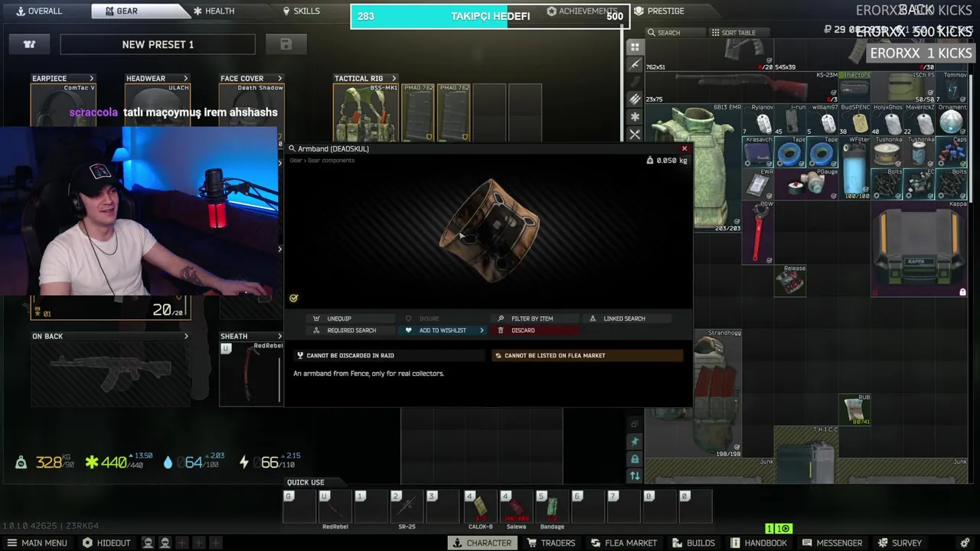Click the settings gear icon
The width and height of the screenshot is (980, 551).
(x=965, y=543)
